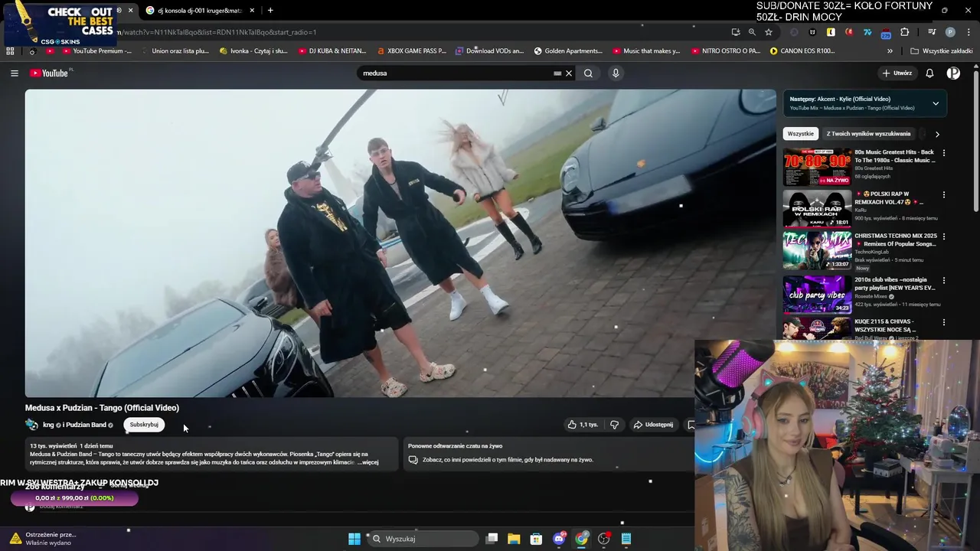This screenshot has width=980, height=551.
Task: Open the Chrome apps grid in bookmarks bar
Action: [x=10, y=51]
